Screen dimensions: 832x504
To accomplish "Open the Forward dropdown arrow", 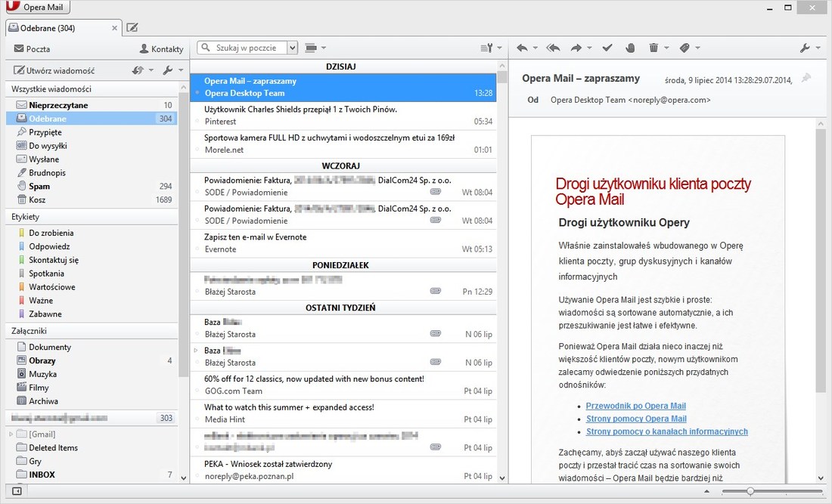I will pyautogui.click(x=589, y=48).
